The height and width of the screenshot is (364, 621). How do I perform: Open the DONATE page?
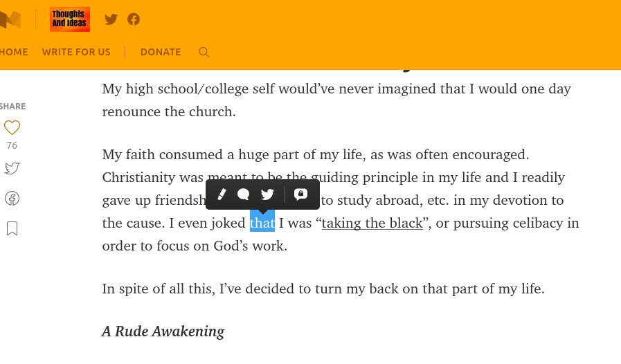pos(161,52)
